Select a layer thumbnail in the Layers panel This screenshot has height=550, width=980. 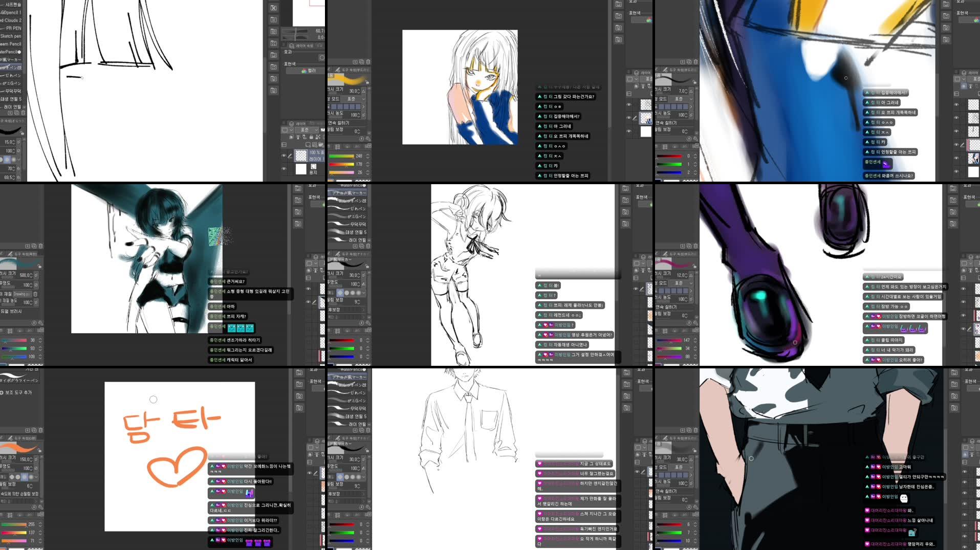[301, 155]
